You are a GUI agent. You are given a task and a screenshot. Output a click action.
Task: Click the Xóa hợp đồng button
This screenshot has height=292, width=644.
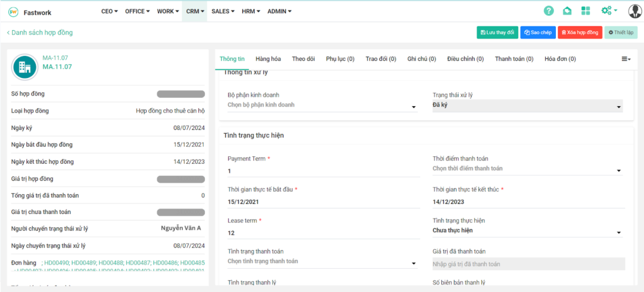point(580,33)
